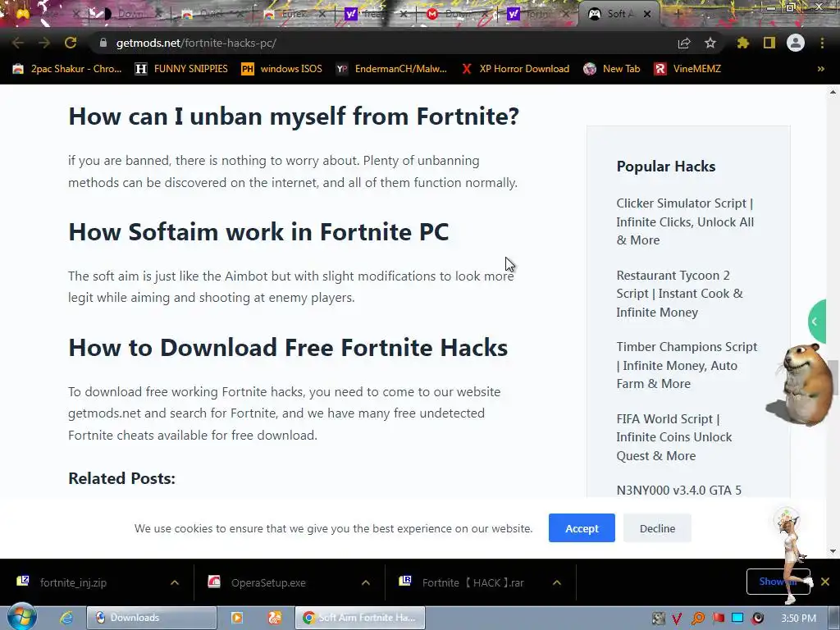Image resolution: width=840 pixels, height=630 pixels.
Task: Click the speaker volume tray icon
Action: pos(757,619)
